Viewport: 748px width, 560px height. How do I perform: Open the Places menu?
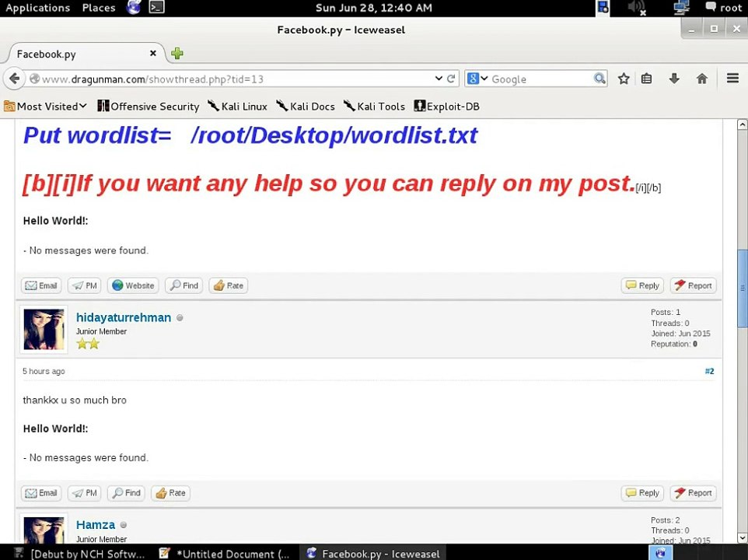[99, 8]
